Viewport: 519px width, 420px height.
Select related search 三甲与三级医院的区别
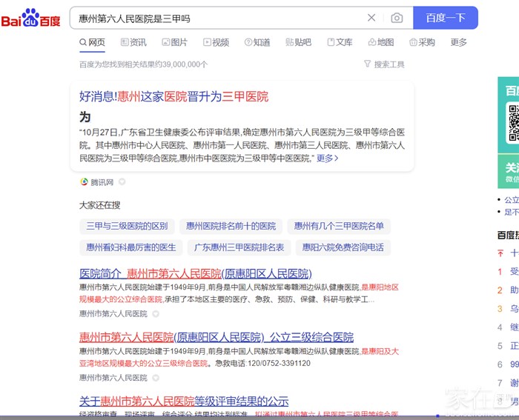click(127, 226)
